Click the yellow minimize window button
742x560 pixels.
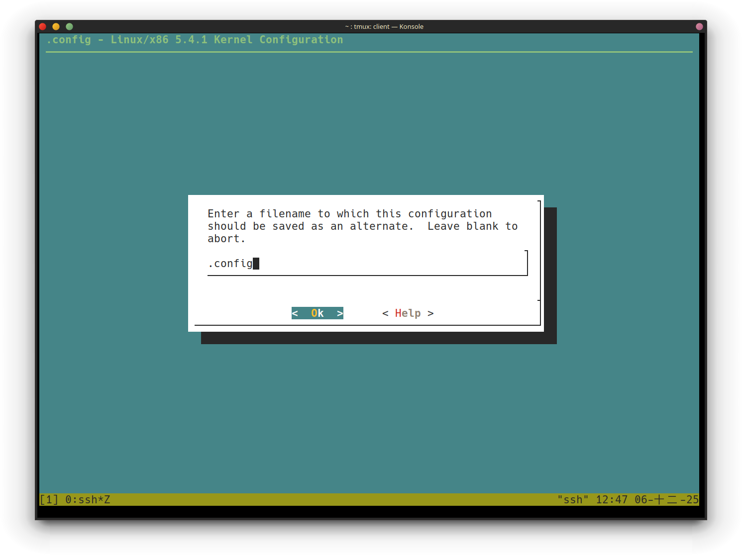click(x=56, y=27)
